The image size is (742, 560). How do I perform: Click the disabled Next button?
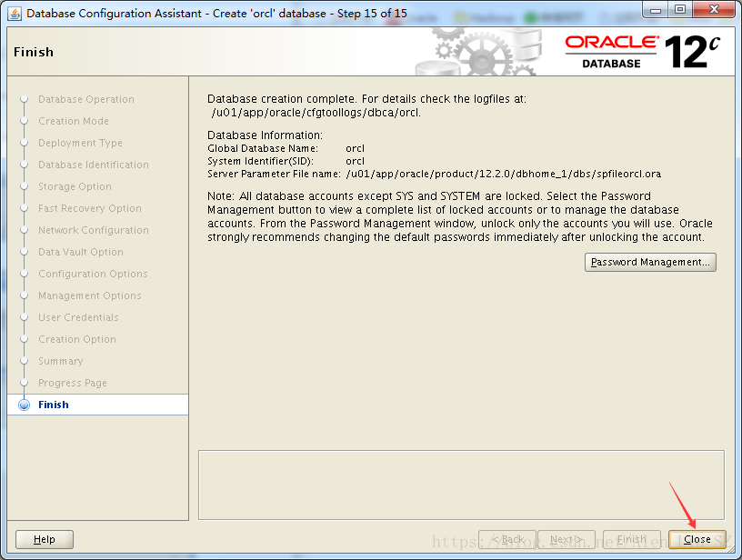(x=567, y=539)
